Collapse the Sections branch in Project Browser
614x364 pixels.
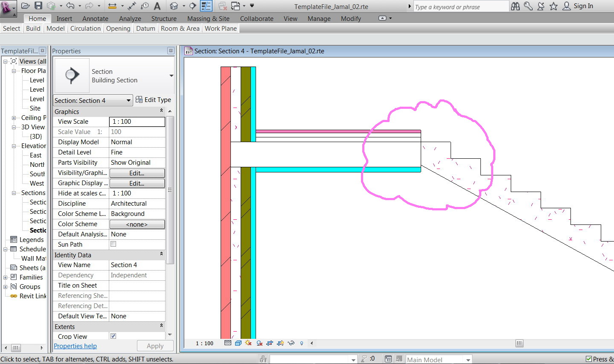[13, 192]
